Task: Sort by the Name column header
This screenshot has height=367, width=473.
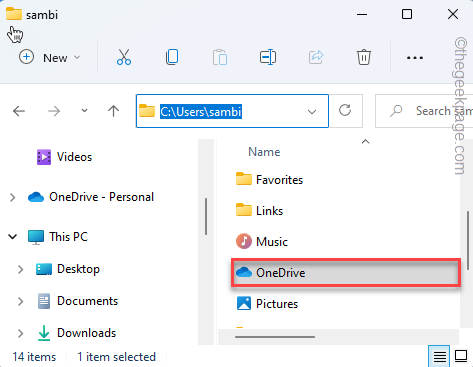Action: pyautogui.click(x=264, y=152)
